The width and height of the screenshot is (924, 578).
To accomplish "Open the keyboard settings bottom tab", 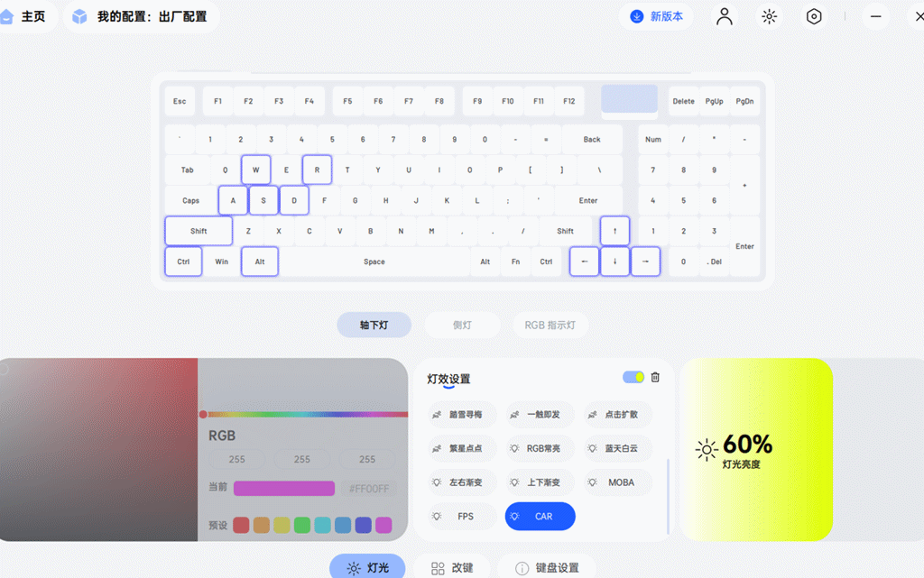I will (x=547, y=567).
